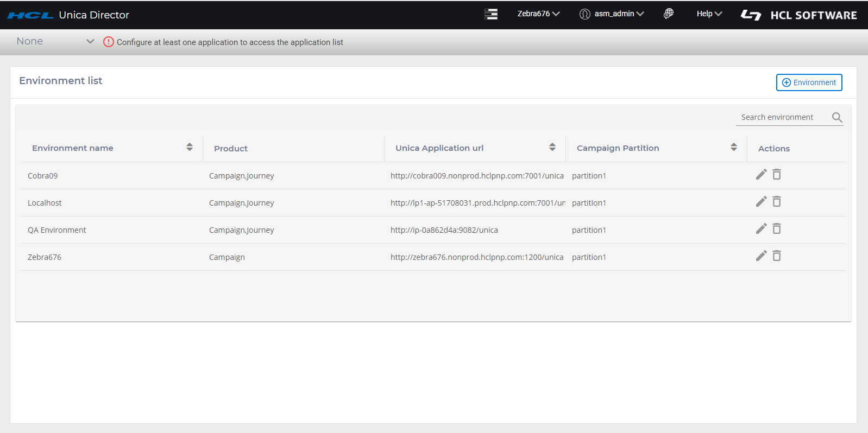868x433 pixels.
Task: Click the pencil icon for Zebra676
Action: point(761,256)
